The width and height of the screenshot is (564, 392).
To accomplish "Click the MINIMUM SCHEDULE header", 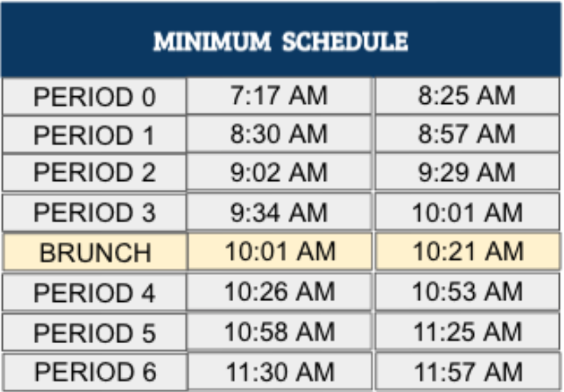I will click(x=281, y=40).
